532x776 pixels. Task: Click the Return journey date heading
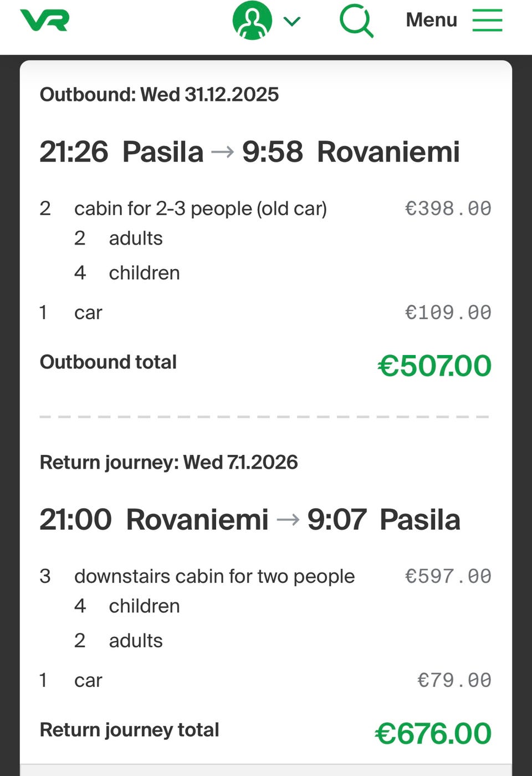[168, 462]
